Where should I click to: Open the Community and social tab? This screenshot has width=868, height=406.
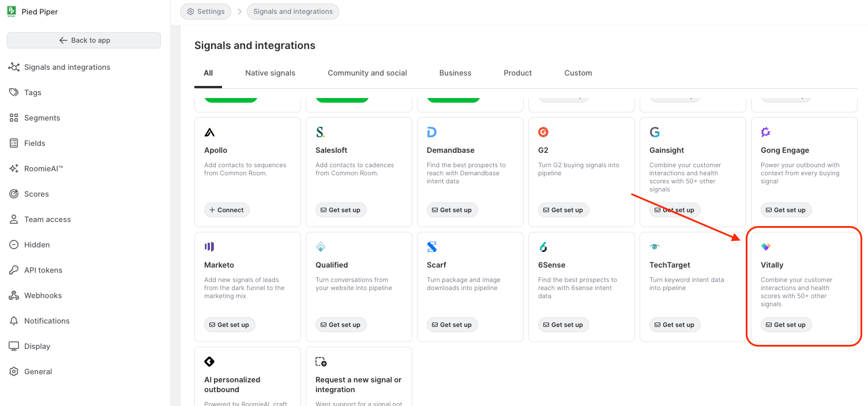367,73
